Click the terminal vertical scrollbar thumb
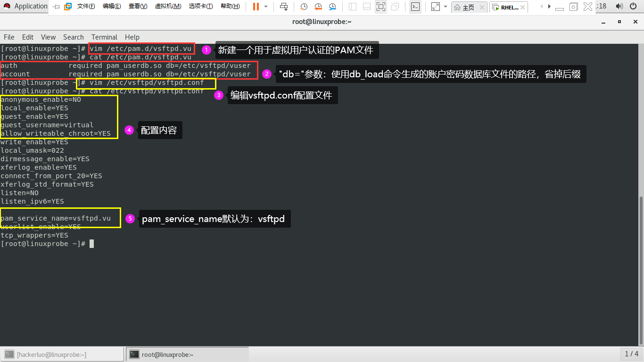This screenshot has height=362, width=644. (x=641, y=270)
